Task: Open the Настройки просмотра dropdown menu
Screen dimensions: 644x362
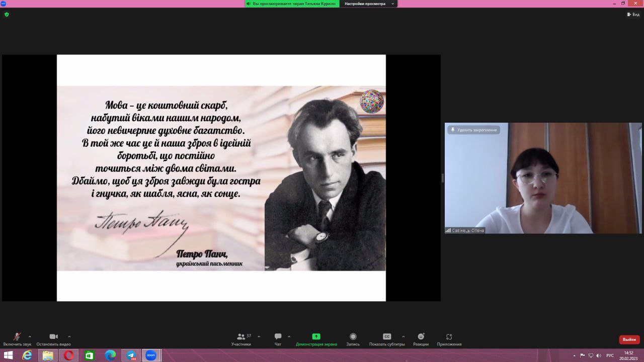Action: point(369,4)
